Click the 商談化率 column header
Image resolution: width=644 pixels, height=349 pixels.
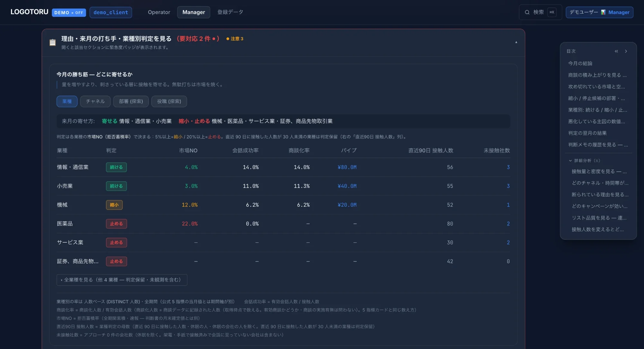click(299, 150)
